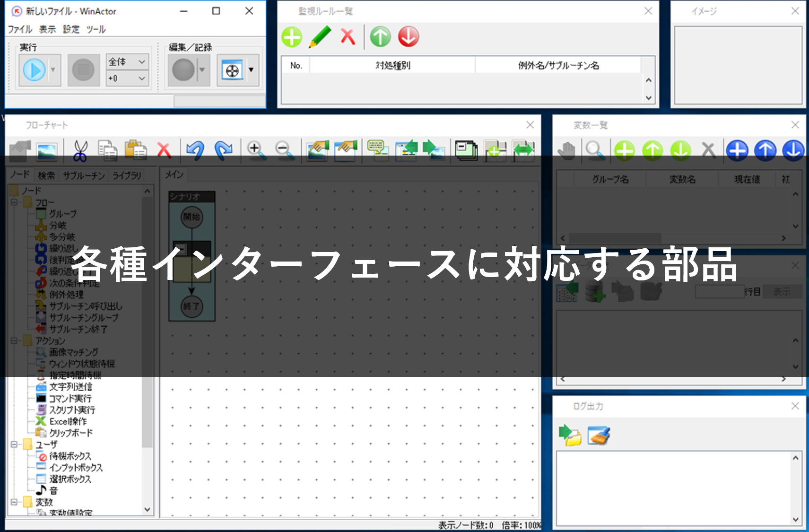Click the Copy icon in flowchart toolbar
The image size is (809, 532).
(x=108, y=150)
